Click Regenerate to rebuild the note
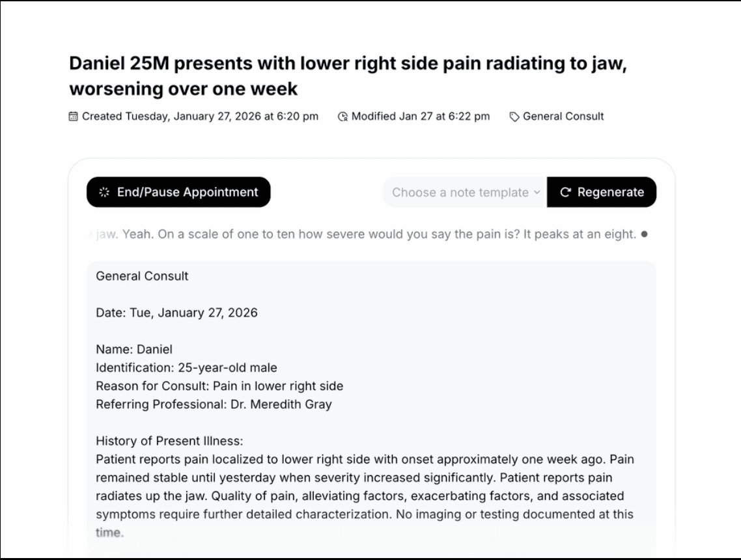The height and width of the screenshot is (560, 741). click(x=600, y=191)
